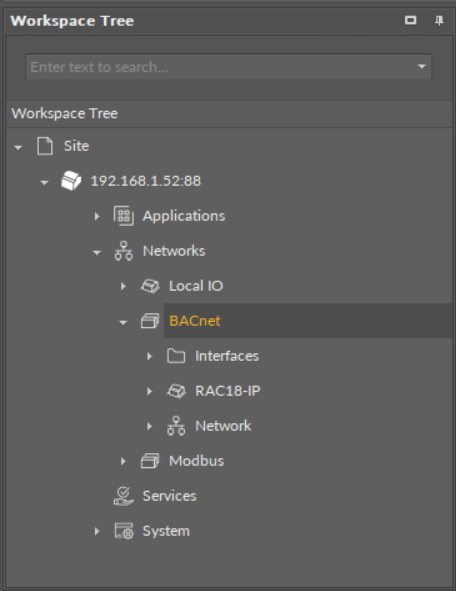
Task: Click the Interfaces folder icon
Action: click(176, 356)
